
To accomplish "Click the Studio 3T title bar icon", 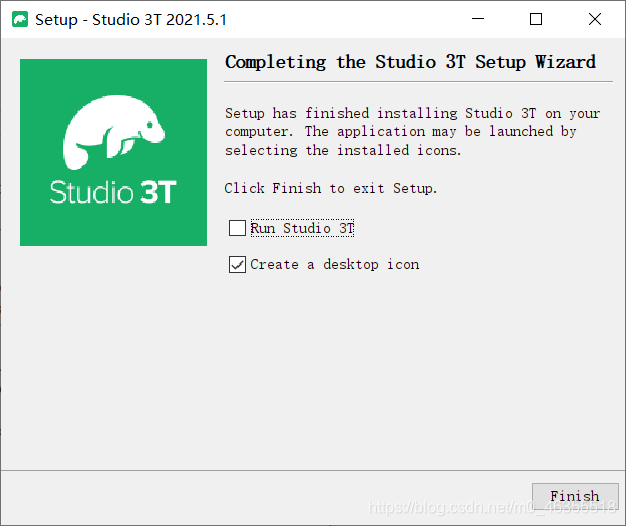I will (x=20, y=20).
